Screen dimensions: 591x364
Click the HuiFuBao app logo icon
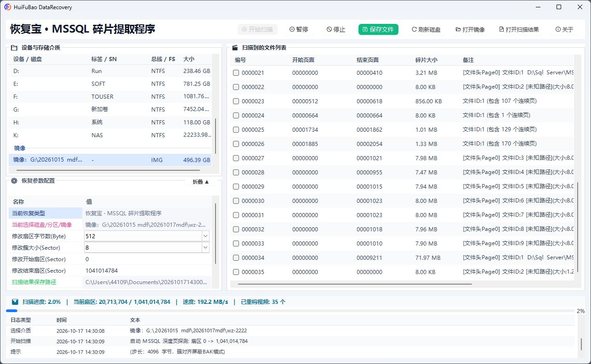click(8, 7)
